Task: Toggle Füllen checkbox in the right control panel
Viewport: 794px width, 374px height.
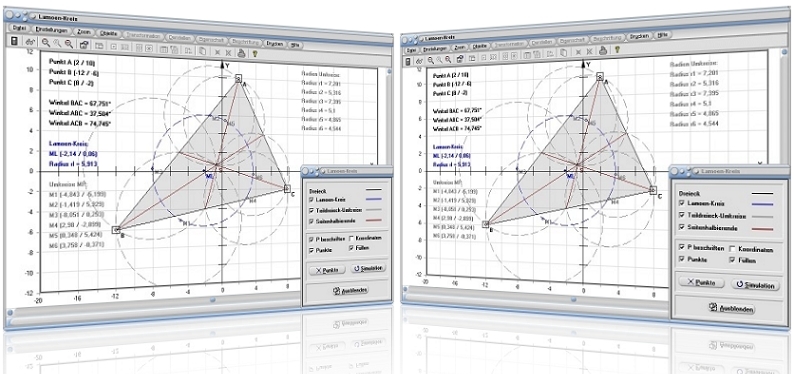Action: [x=732, y=260]
